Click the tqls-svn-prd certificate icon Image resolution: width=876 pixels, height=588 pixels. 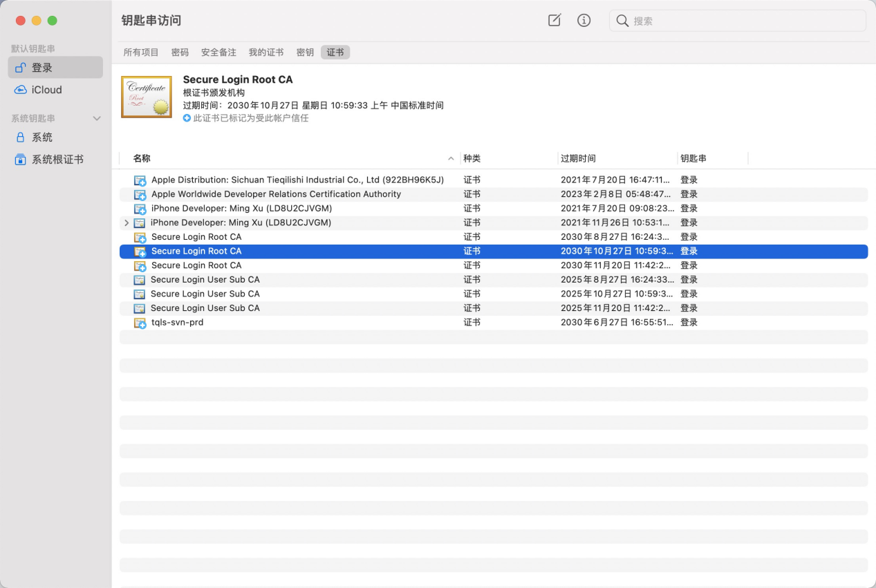point(140,323)
